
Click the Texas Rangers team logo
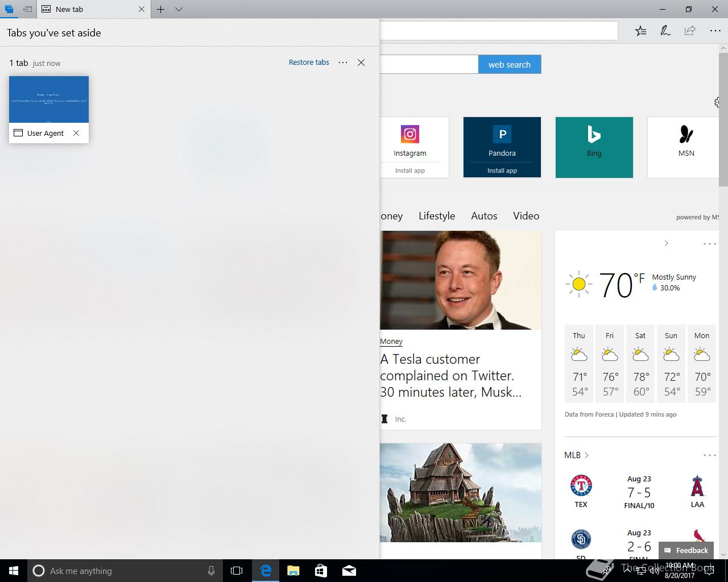(581, 486)
